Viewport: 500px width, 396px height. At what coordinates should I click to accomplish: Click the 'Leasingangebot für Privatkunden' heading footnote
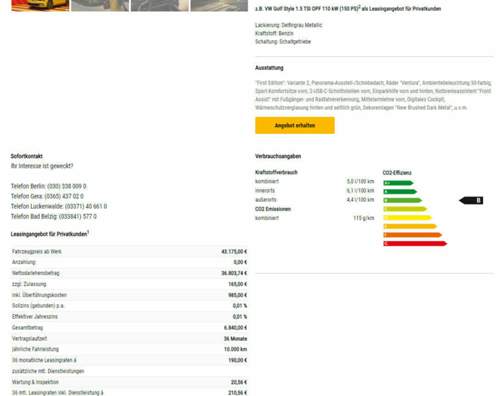click(x=88, y=232)
